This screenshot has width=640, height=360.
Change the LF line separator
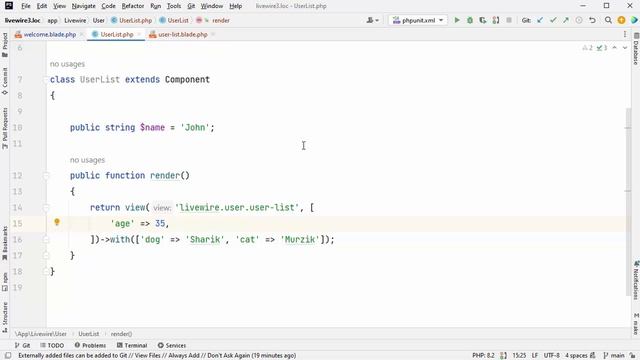pos(535,356)
